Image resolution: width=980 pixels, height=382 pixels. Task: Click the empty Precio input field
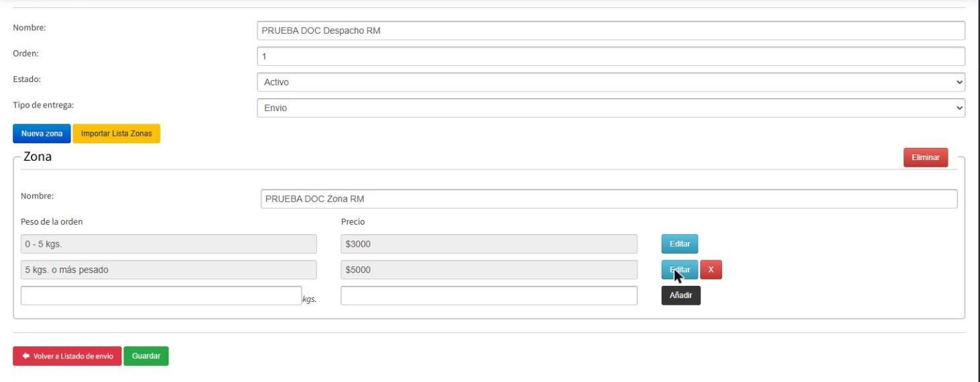[x=489, y=296]
